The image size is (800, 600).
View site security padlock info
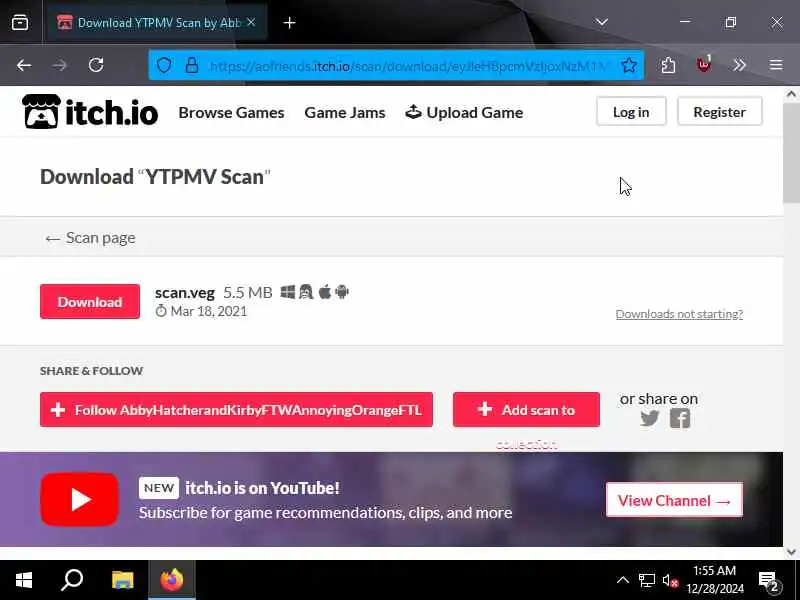pos(192,65)
